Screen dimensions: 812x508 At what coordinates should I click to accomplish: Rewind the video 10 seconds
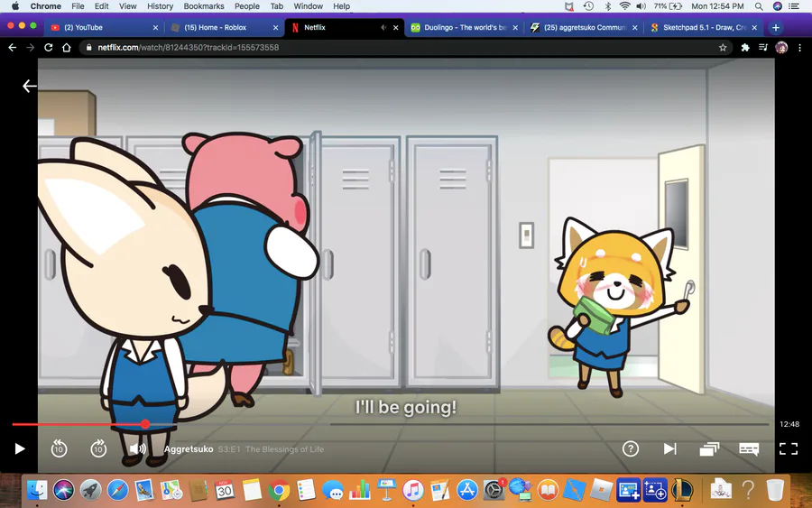(59, 448)
